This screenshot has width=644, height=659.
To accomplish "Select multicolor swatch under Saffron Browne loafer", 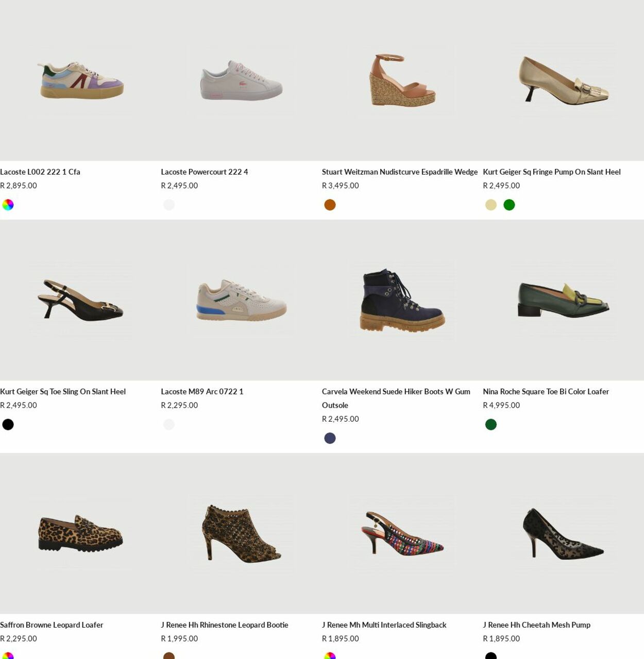I will [8, 656].
